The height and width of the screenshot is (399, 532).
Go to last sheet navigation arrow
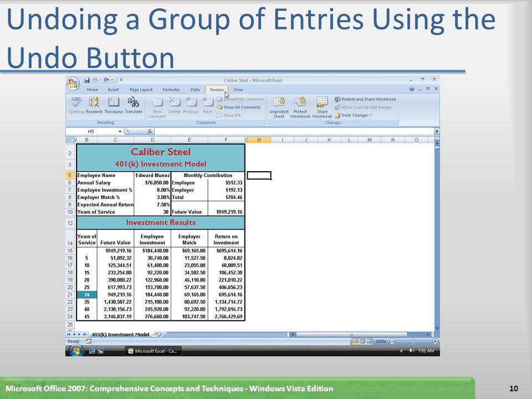click(85, 335)
